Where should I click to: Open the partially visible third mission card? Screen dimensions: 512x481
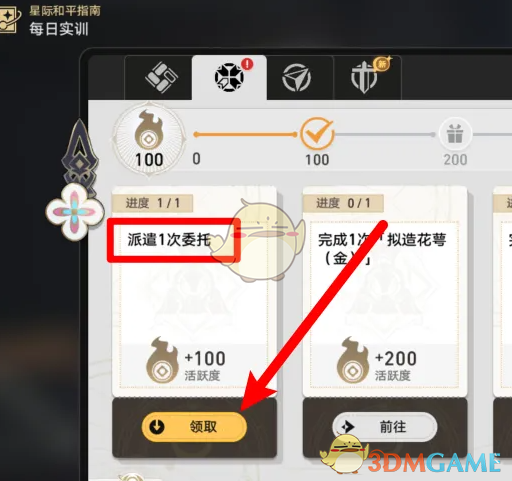[x=503, y=291]
